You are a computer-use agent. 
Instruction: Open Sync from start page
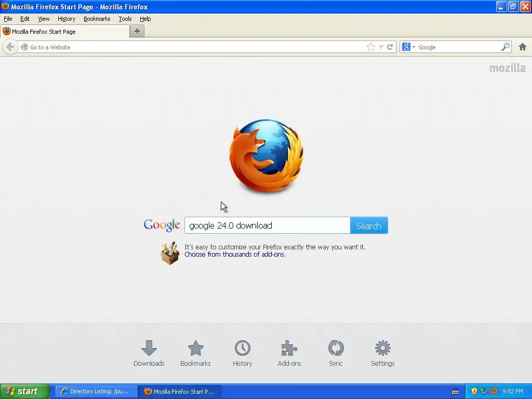coord(336,353)
